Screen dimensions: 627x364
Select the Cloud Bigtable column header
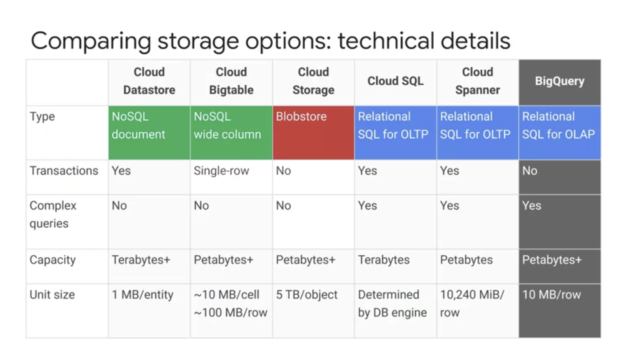(x=231, y=81)
